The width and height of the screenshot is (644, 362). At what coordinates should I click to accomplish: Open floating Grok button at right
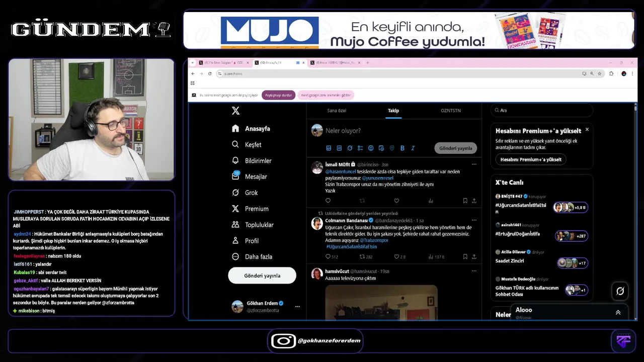pyautogui.click(x=620, y=291)
